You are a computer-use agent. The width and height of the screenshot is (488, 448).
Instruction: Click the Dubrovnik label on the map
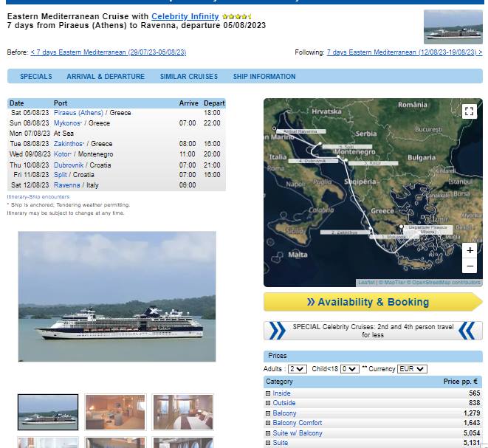[x=313, y=161]
